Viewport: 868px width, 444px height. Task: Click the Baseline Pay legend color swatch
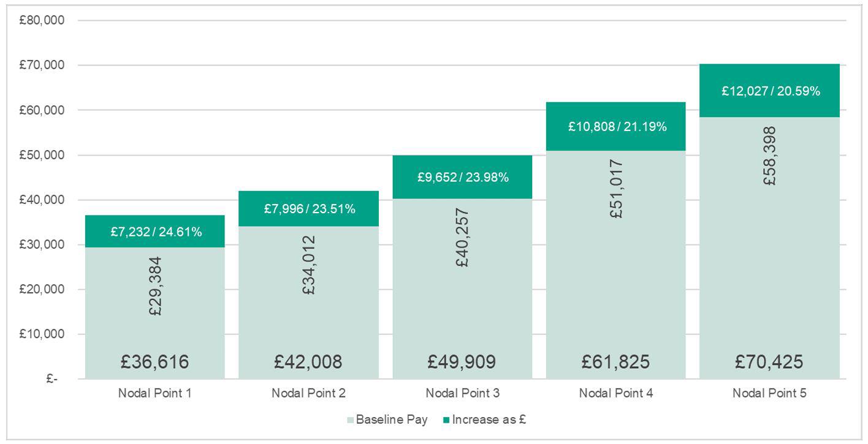(x=351, y=420)
